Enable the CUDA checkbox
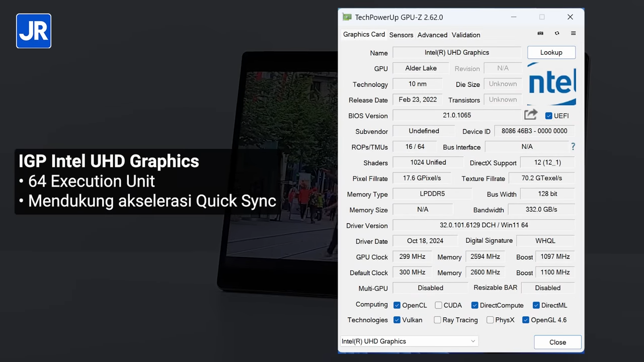The image size is (644, 362). 439,305
